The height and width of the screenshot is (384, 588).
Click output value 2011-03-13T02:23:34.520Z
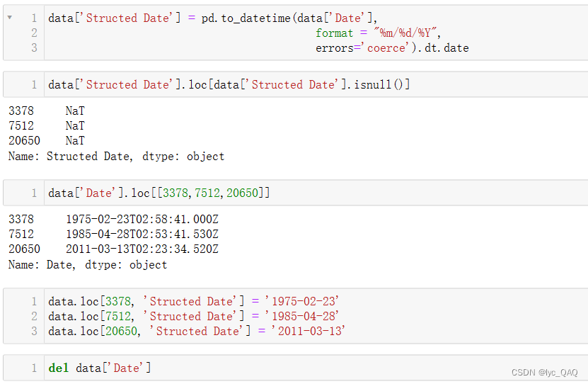pyautogui.click(x=142, y=249)
